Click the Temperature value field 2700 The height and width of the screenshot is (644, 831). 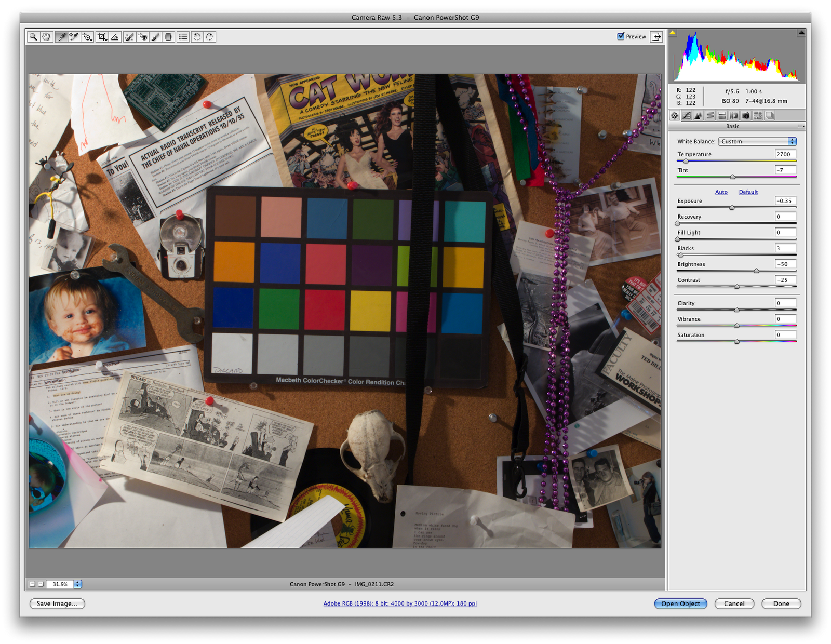[x=785, y=154]
